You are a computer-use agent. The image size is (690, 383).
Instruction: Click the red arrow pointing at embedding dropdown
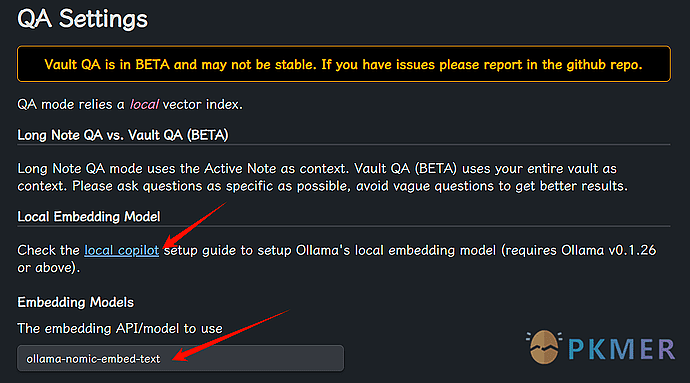(231, 335)
